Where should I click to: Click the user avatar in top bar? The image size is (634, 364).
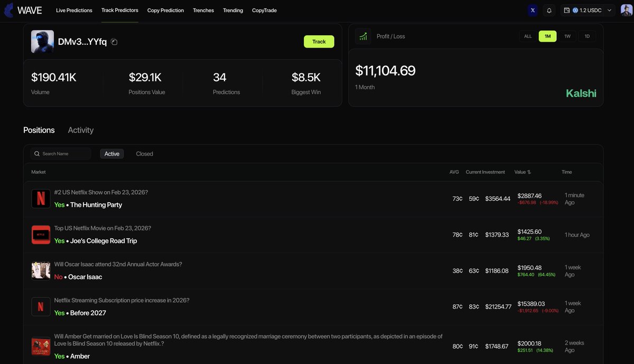point(626,10)
